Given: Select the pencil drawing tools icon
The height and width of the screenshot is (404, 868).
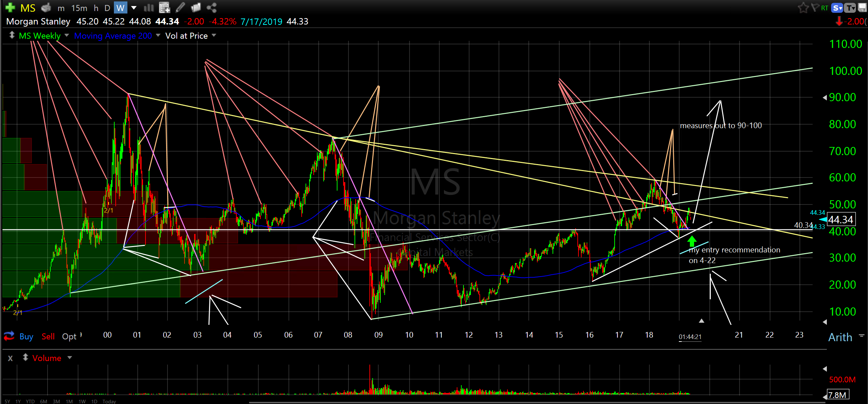Looking at the screenshot, I should (x=180, y=7).
